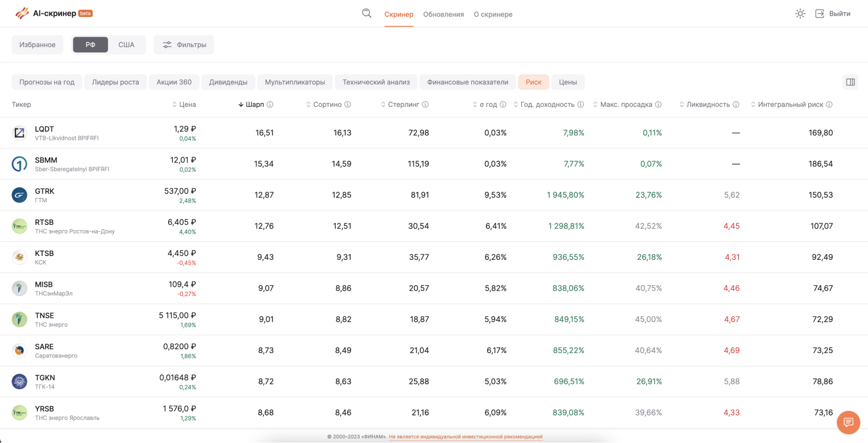Screen dimensions: 868x443
Task: Switch market to РФ
Action: point(90,45)
